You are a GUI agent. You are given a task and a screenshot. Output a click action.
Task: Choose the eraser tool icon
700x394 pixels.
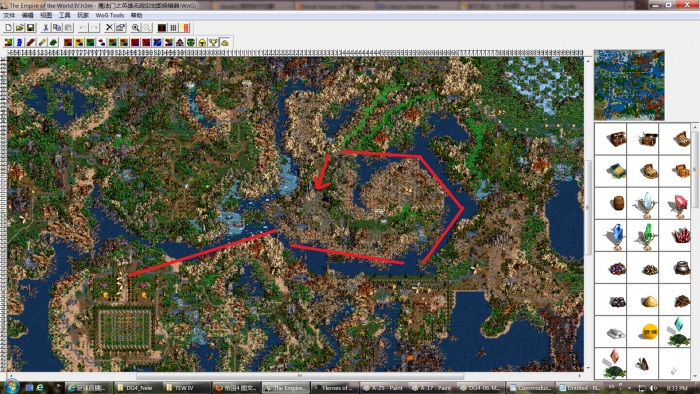coord(42,43)
